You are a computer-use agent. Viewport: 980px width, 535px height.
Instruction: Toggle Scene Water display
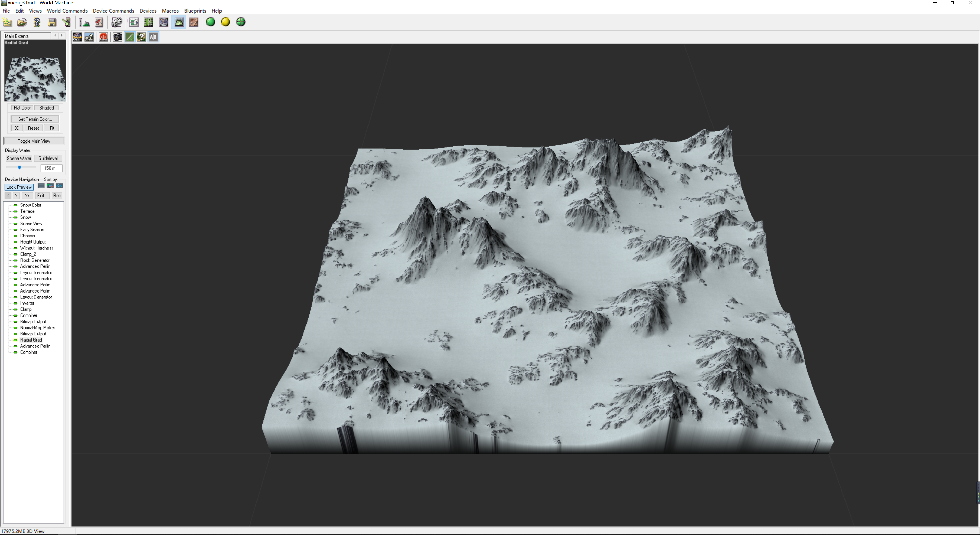[x=19, y=158]
